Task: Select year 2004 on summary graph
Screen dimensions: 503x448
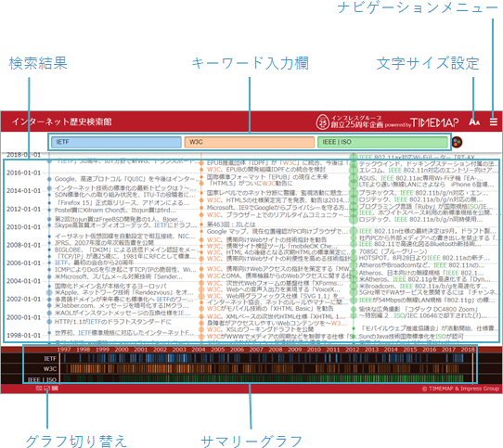Action: pyautogui.click(x=199, y=350)
